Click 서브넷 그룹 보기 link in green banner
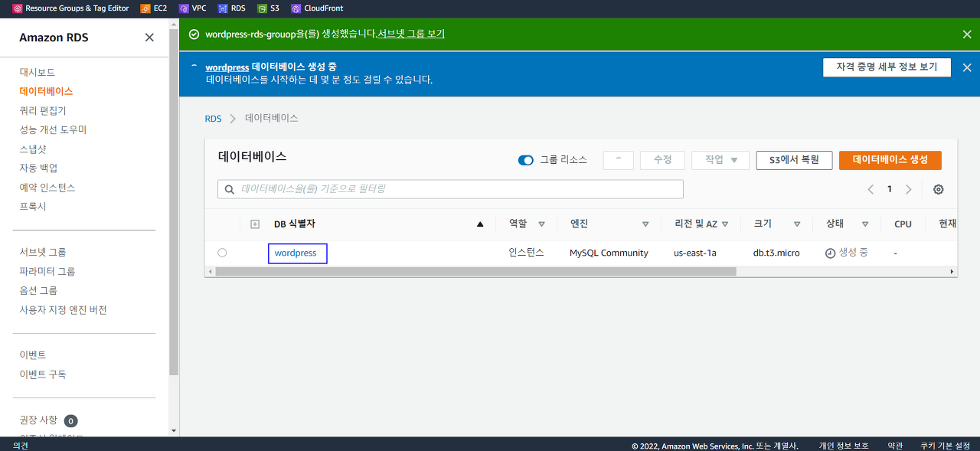 click(x=411, y=34)
